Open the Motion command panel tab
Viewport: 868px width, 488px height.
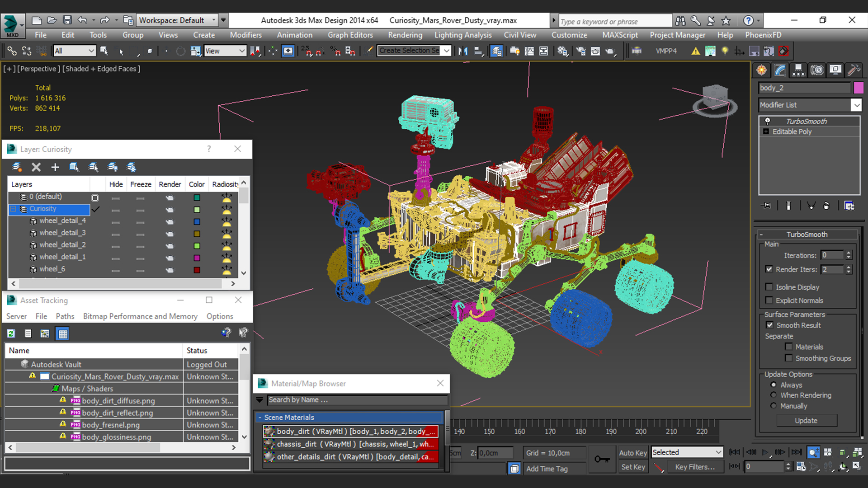817,70
